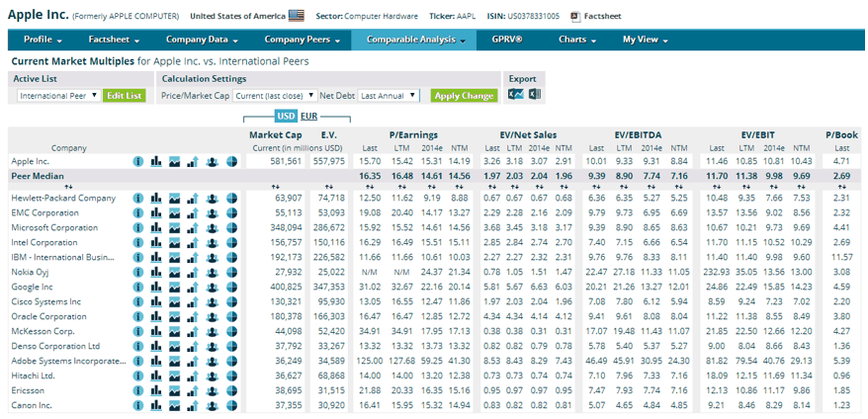This screenshot has height=419, width=868.
Task: Sort by EV/EBIT NTM column arrows
Action: point(801,187)
